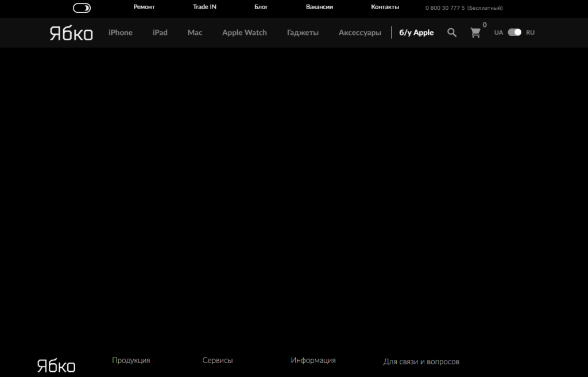
Task: Open the Аксессуары category menu
Action: (359, 33)
